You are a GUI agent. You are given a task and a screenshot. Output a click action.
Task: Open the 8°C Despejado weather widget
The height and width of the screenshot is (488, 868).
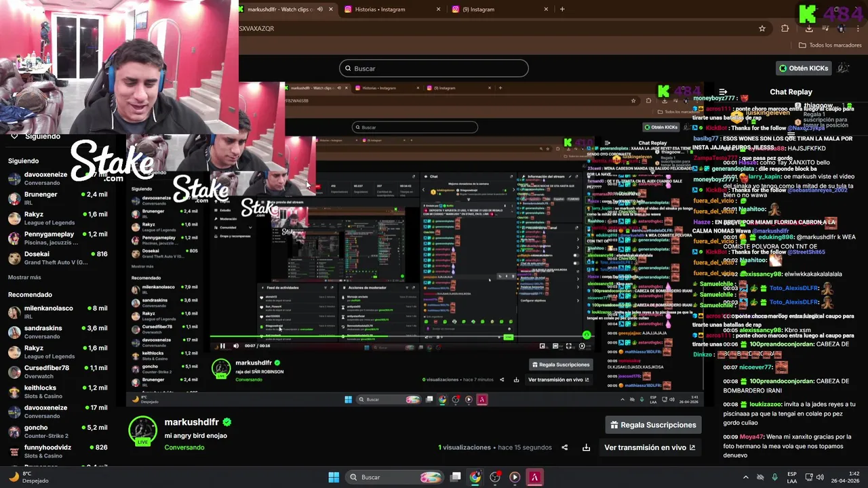[x=27, y=477]
